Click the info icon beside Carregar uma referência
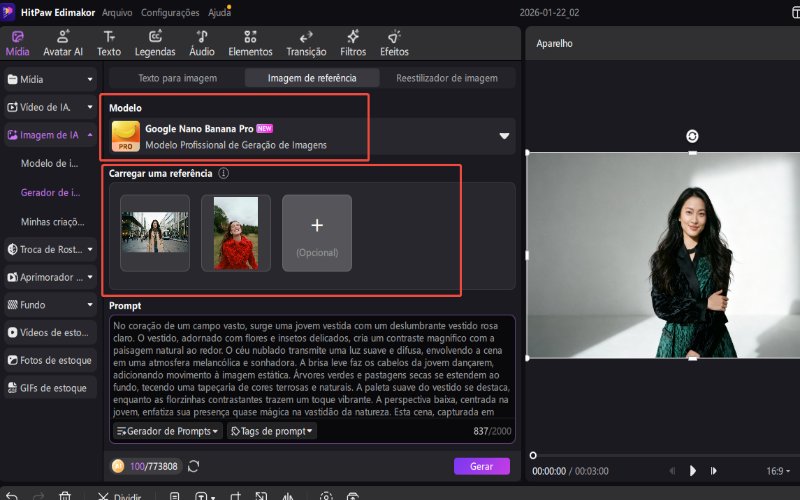 coord(224,173)
